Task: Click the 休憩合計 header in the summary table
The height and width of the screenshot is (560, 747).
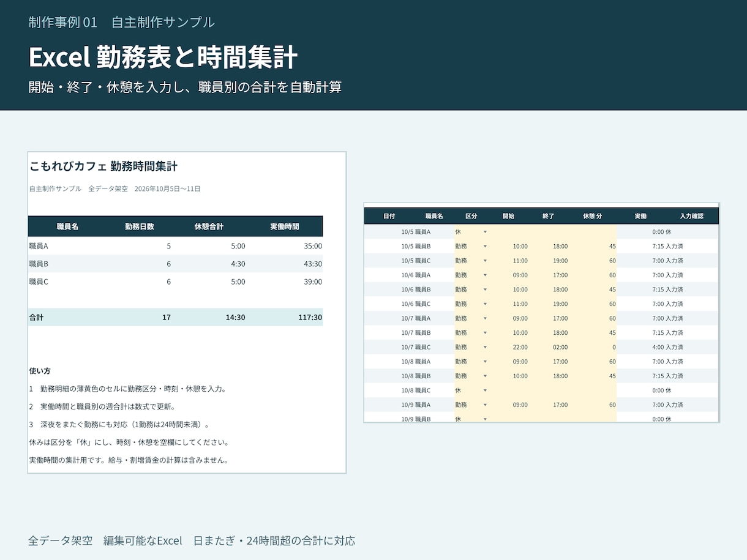Action: pyautogui.click(x=209, y=226)
